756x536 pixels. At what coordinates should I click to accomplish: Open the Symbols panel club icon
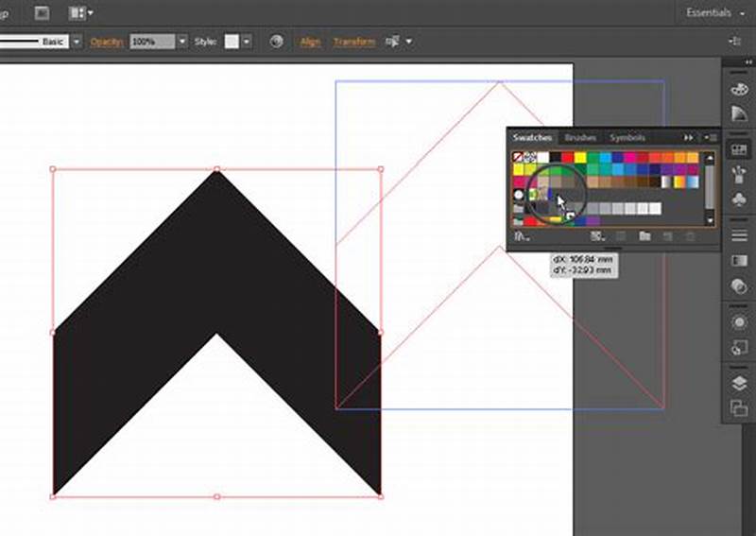click(x=739, y=199)
